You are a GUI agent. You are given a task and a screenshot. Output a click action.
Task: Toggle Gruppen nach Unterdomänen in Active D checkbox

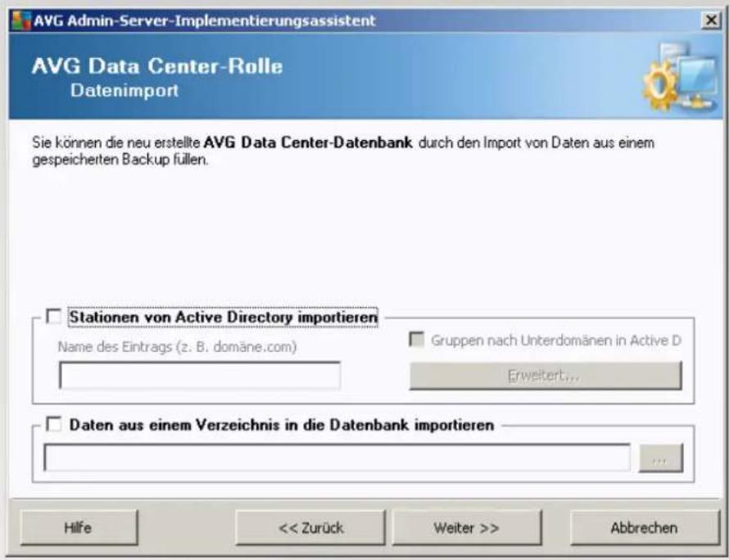(x=417, y=340)
